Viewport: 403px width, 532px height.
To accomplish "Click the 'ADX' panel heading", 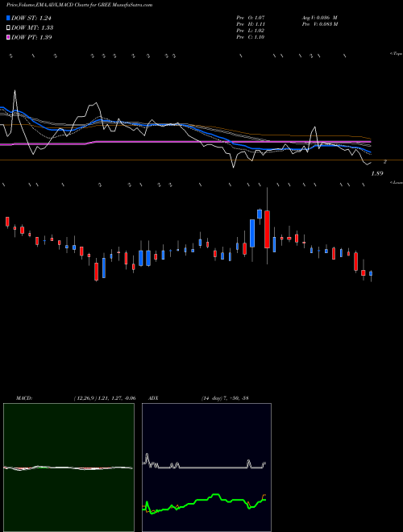I will 154,397.
